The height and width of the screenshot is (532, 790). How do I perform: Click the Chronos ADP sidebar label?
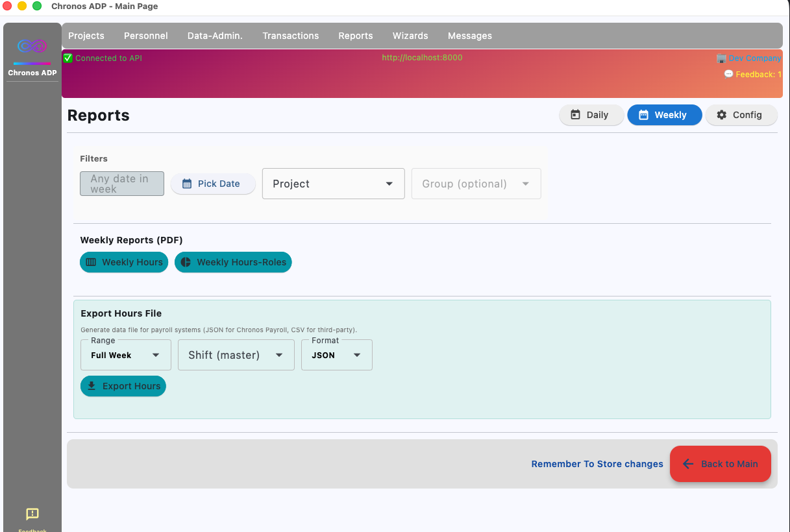pos(32,73)
